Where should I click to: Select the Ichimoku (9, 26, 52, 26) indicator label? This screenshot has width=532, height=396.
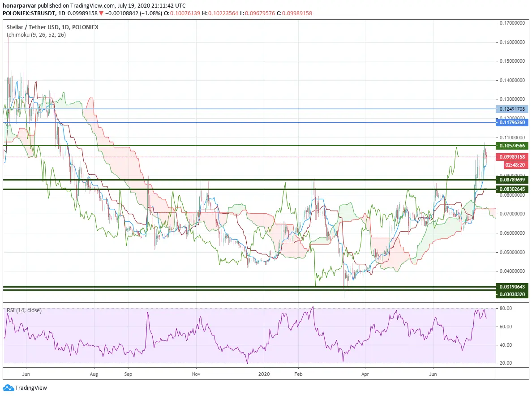point(36,34)
